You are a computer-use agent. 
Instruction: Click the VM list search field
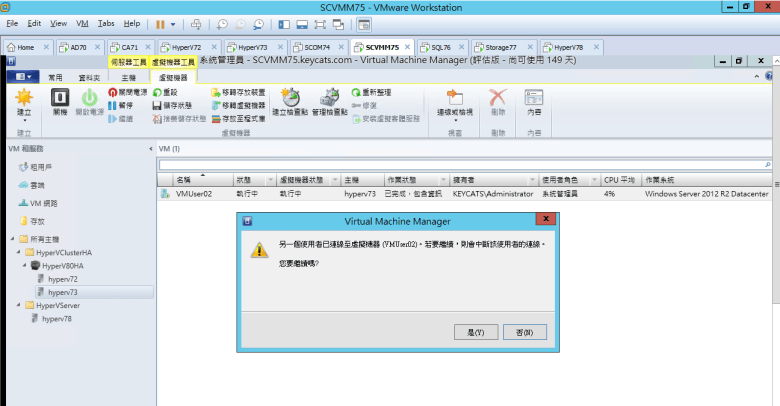[x=465, y=165]
